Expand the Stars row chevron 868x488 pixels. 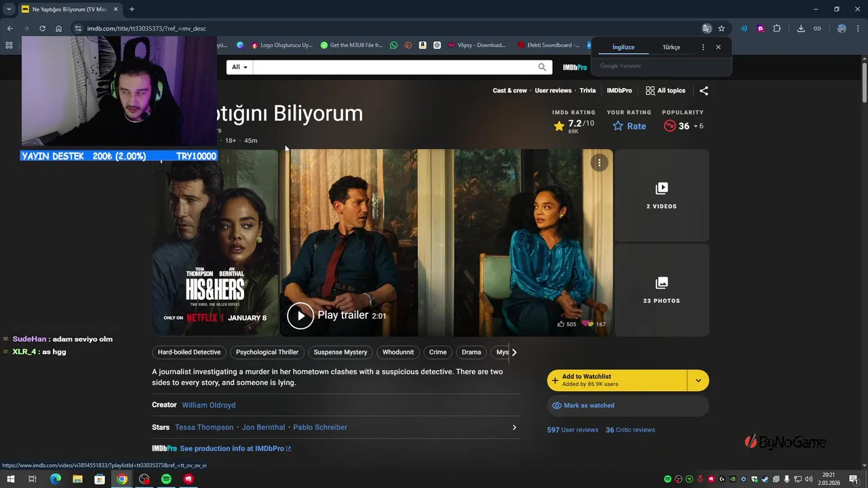514,427
